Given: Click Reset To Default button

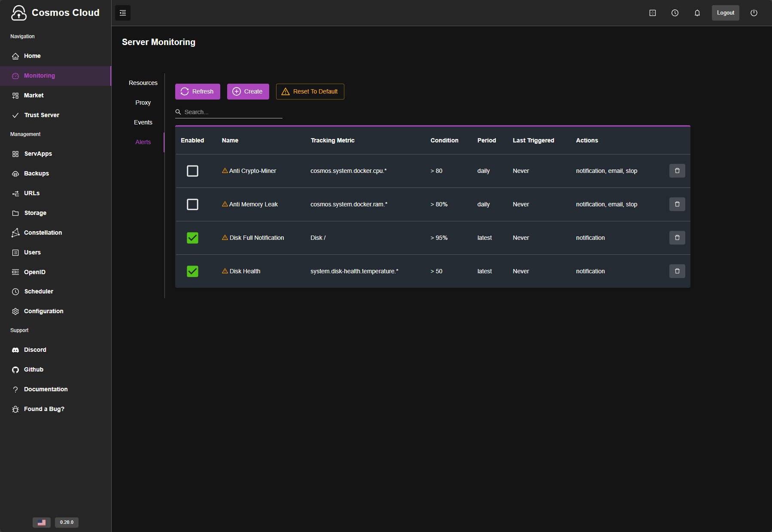Looking at the screenshot, I should coord(310,91).
